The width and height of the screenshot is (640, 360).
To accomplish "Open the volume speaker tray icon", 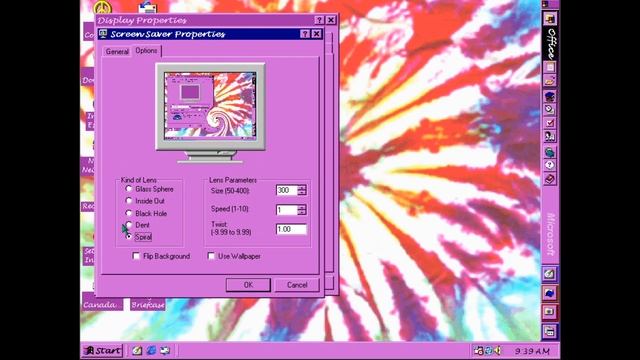I will (498, 351).
